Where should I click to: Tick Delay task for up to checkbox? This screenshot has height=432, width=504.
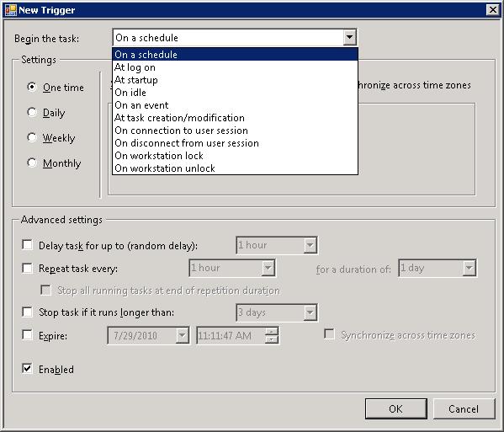tap(27, 245)
